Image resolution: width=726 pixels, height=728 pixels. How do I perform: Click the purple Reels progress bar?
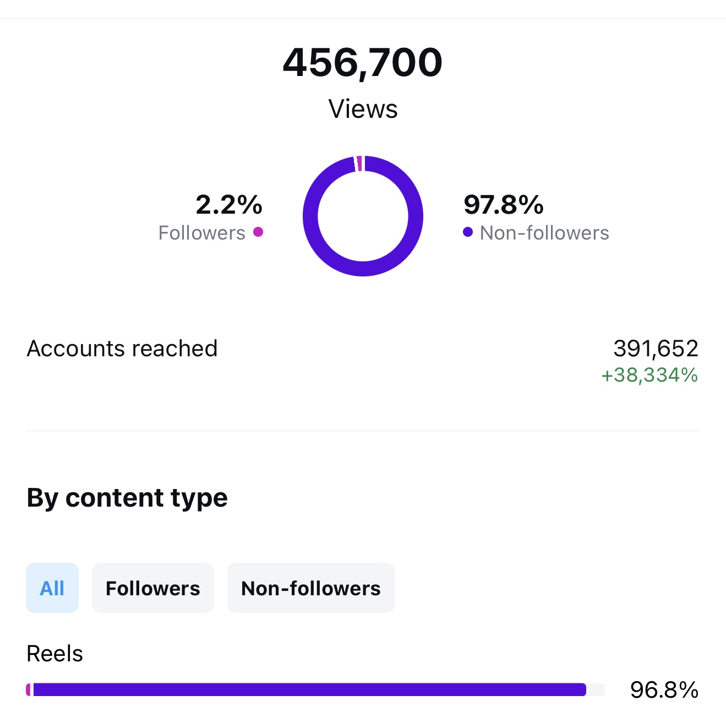point(308,689)
